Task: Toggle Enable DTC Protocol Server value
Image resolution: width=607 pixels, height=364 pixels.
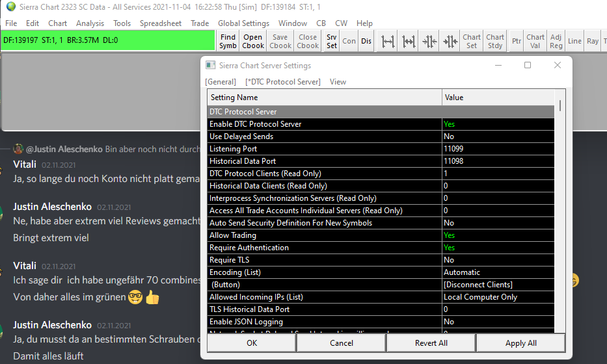Action: click(498, 124)
